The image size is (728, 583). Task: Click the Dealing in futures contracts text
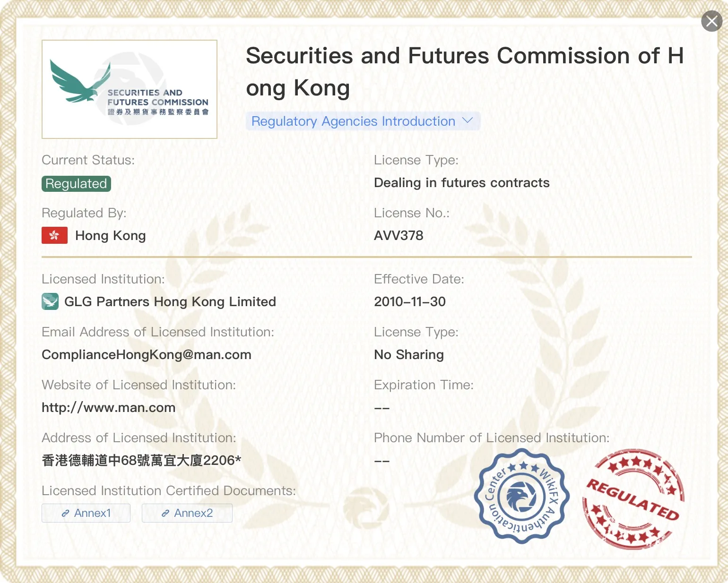462,183
